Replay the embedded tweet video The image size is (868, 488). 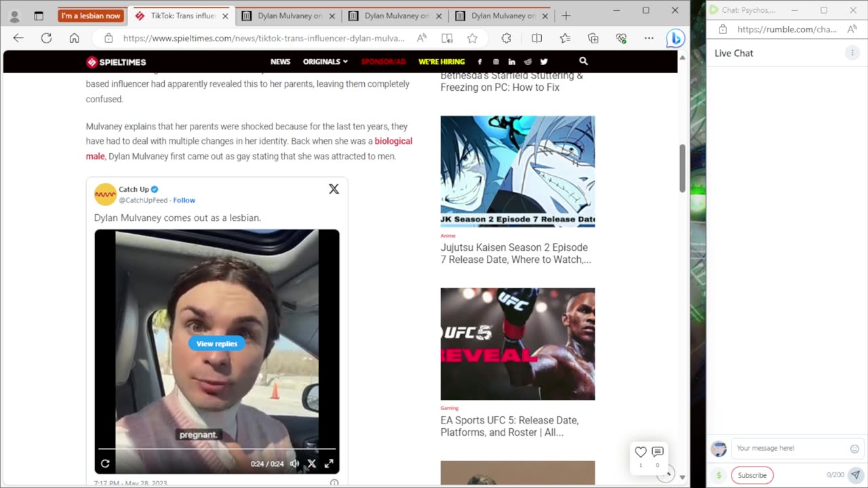(x=105, y=464)
